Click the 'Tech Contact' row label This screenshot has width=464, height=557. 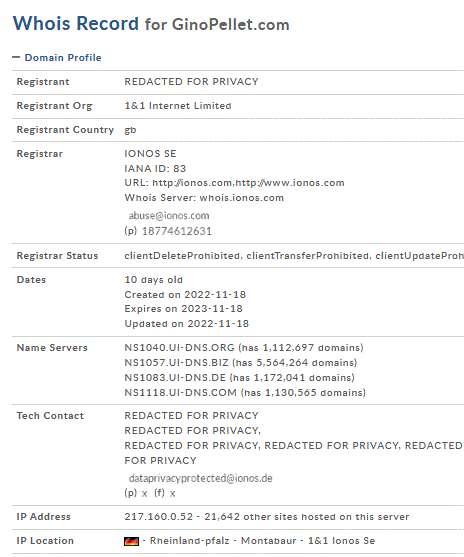50,416
